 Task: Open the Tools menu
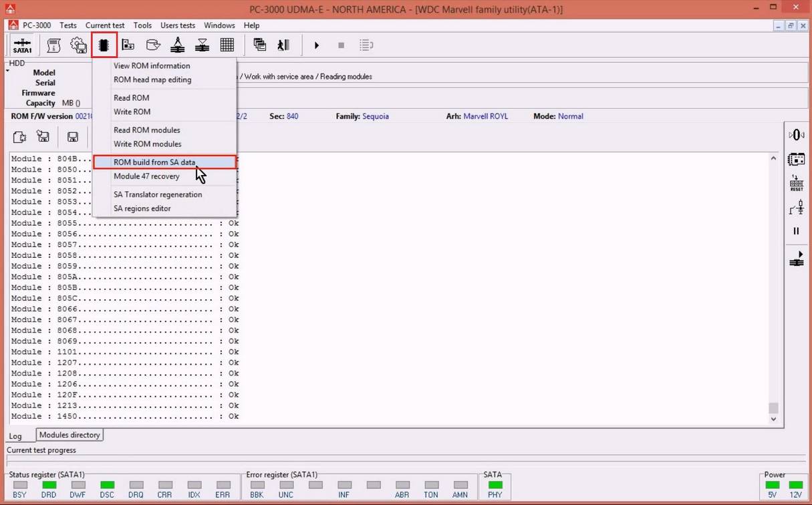click(x=142, y=25)
